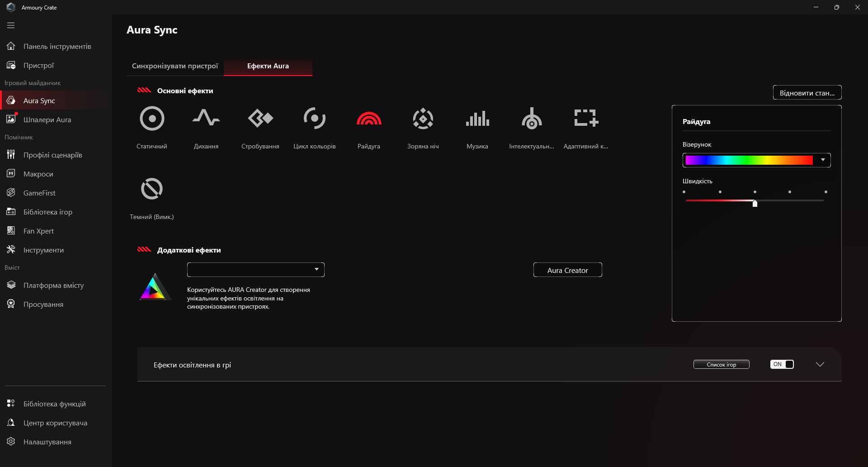Open the Інструменти tools icon
Screen dimensions: 868x467
(x=11, y=250)
